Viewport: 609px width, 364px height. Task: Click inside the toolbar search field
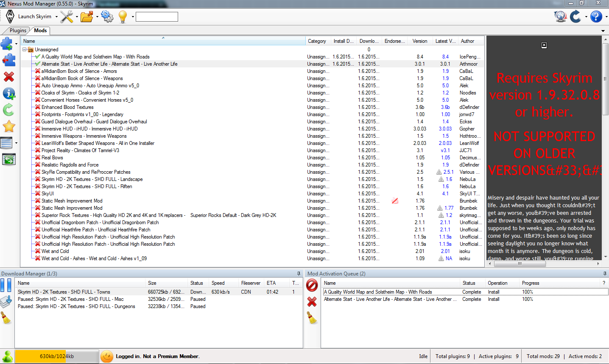(157, 17)
